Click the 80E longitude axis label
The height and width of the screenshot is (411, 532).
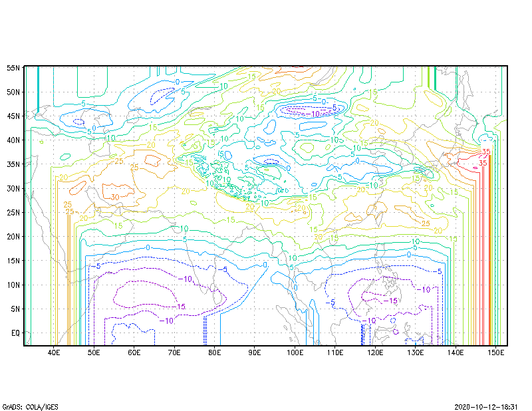tap(214, 352)
